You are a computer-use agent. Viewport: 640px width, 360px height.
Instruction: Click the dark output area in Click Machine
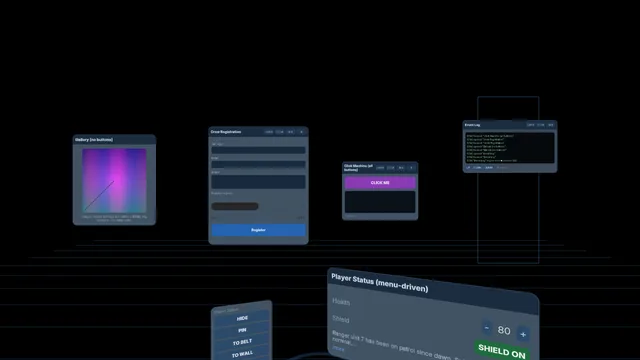pyautogui.click(x=380, y=202)
